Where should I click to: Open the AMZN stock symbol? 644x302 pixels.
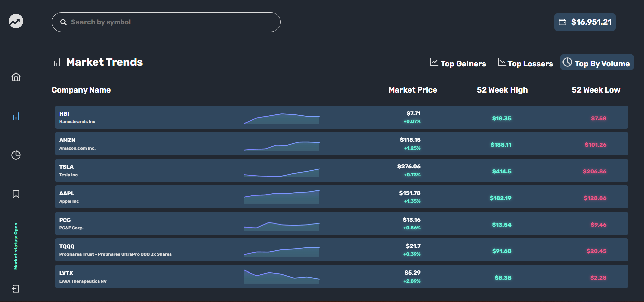point(67,140)
